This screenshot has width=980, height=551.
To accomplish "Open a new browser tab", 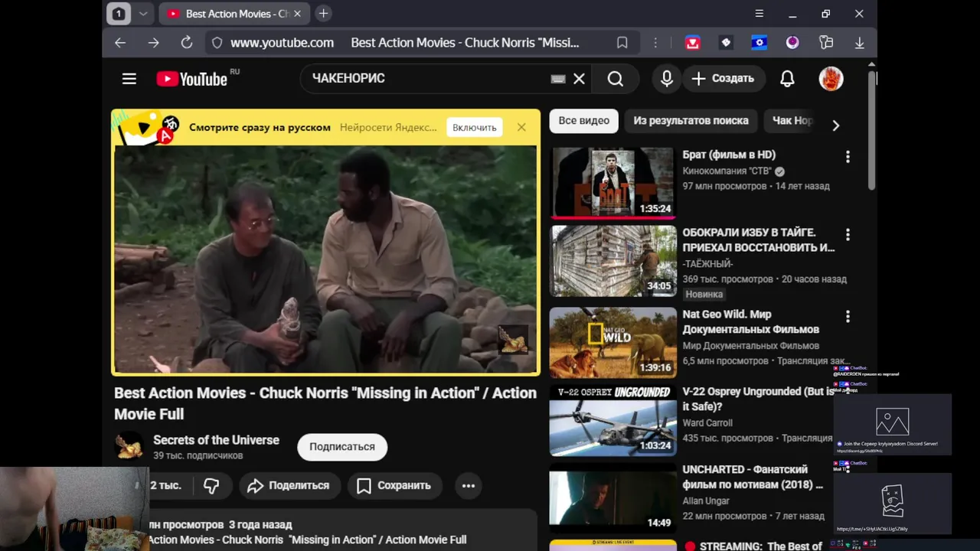I will point(323,14).
